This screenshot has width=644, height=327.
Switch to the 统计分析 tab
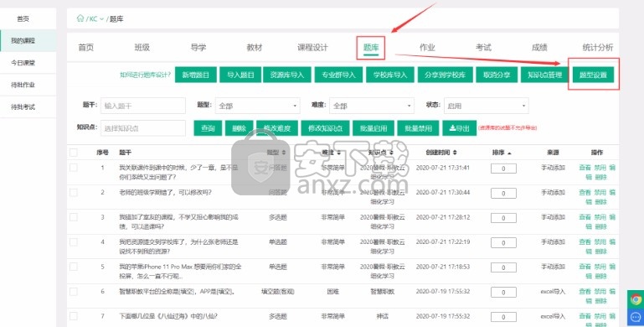click(x=598, y=47)
